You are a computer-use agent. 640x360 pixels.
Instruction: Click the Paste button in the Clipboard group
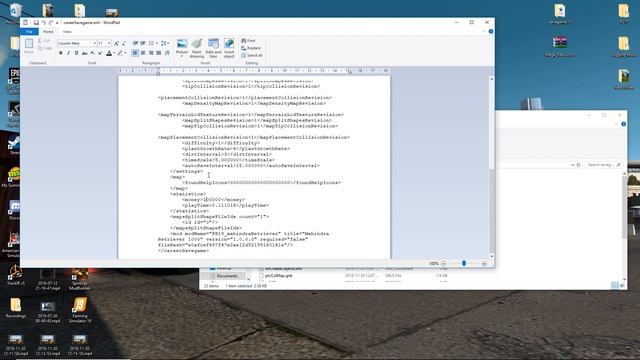click(29, 46)
